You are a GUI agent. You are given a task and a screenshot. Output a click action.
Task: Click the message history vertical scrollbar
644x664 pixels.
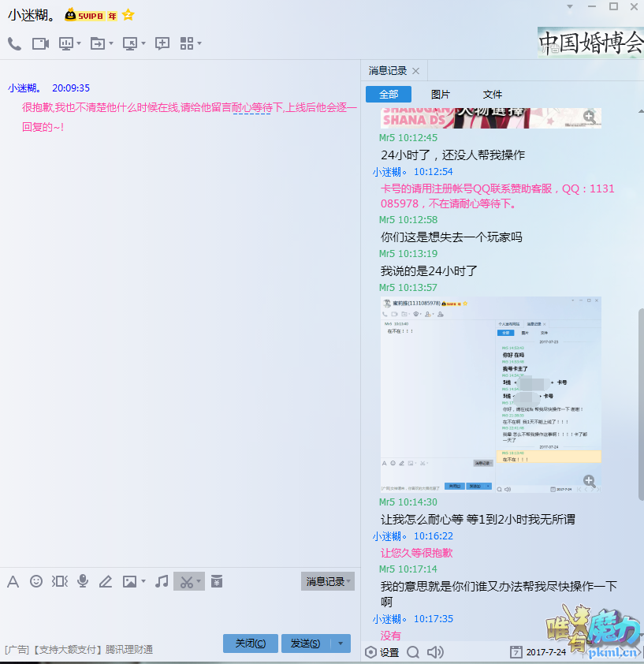pyautogui.click(x=639, y=394)
